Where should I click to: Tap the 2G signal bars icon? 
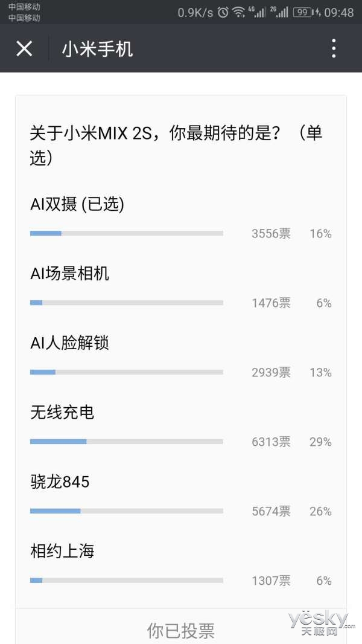pos(279,12)
